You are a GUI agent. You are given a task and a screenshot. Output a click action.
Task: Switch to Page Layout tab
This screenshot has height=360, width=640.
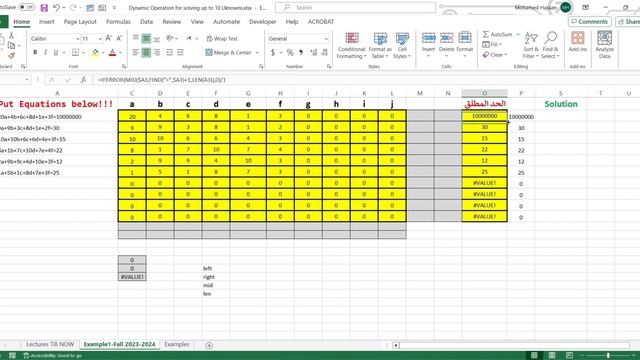pyautogui.click(x=80, y=22)
